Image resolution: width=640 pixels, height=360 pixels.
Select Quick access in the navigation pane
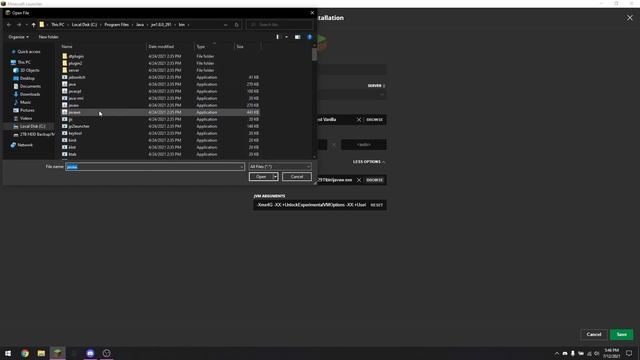[x=29, y=52]
